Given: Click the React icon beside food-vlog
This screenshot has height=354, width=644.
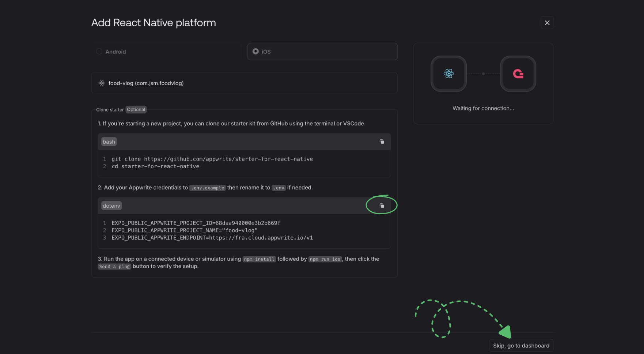Looking at the screenshot, I should click(x=102, y=83).
